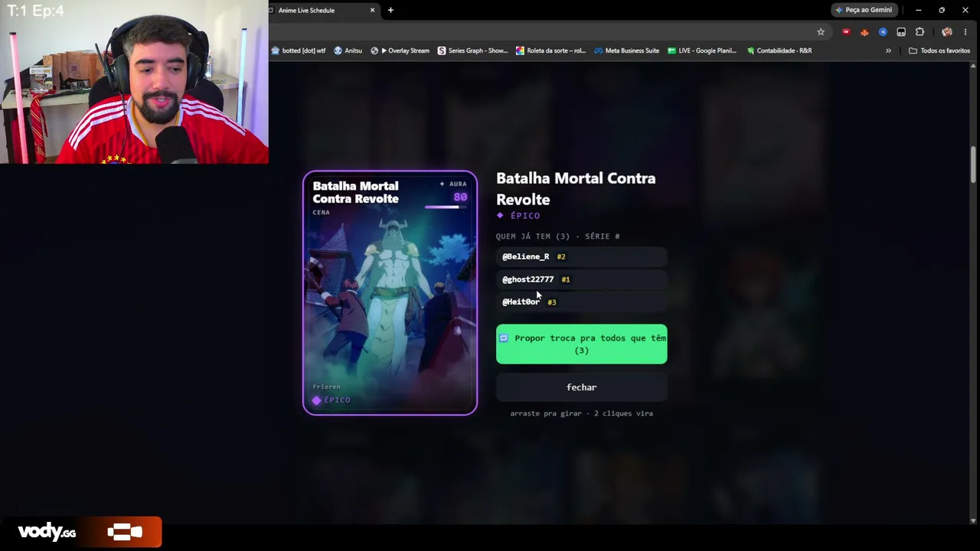Click the serial number #2 badge
This screenshot has width=980, height=551.
tap(561, 257)
